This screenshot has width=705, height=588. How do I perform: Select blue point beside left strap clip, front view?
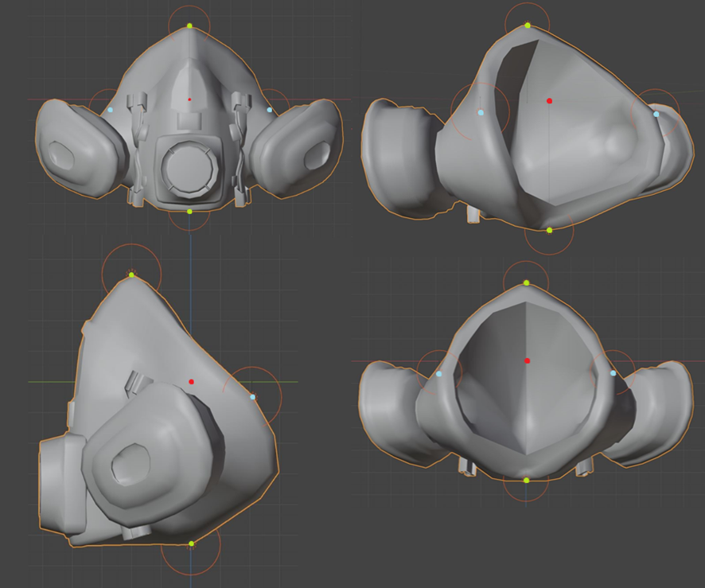click(111, 110)
